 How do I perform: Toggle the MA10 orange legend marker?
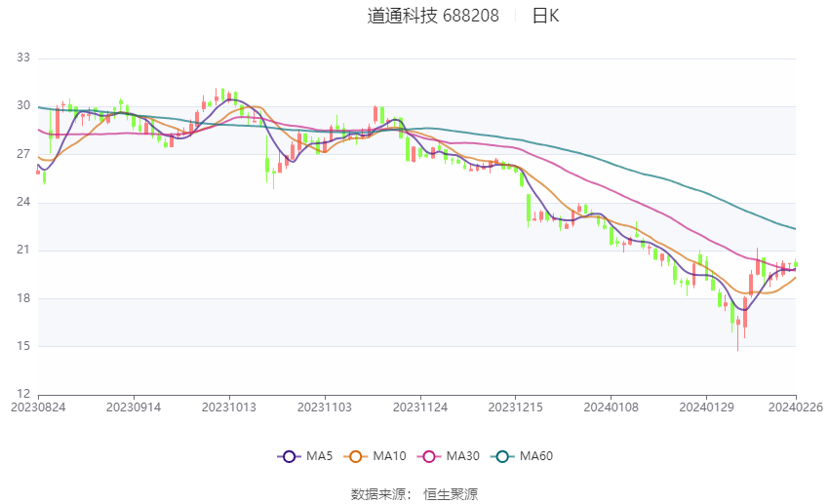355,456
